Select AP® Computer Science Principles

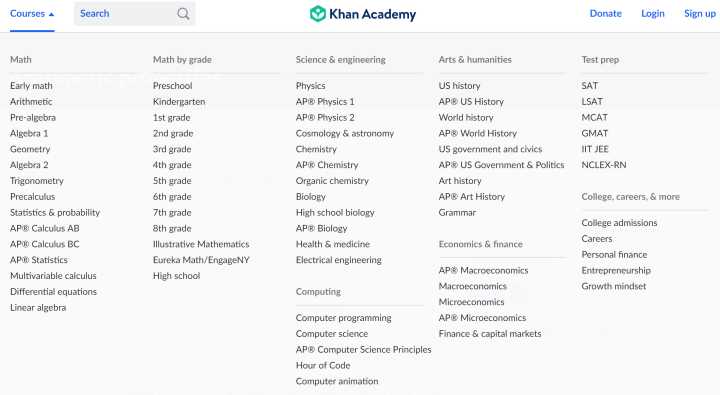point(364,350)
